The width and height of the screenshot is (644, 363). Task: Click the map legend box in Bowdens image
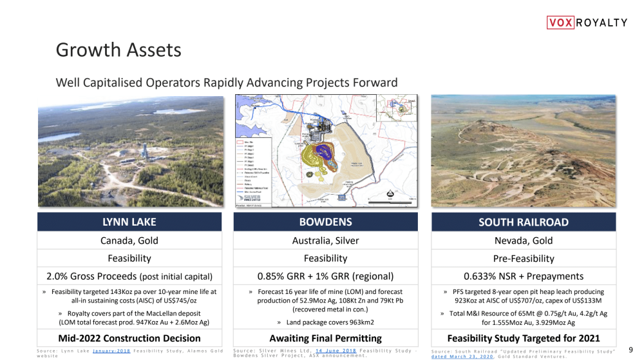[x=253, y=171]
